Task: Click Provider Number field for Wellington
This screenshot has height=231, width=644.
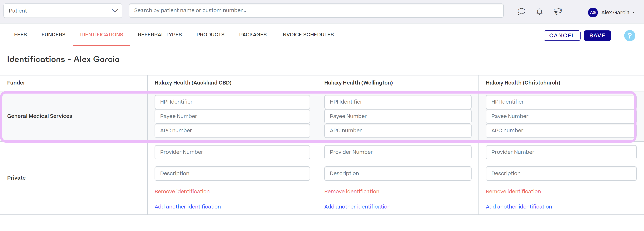Action: 398,152
